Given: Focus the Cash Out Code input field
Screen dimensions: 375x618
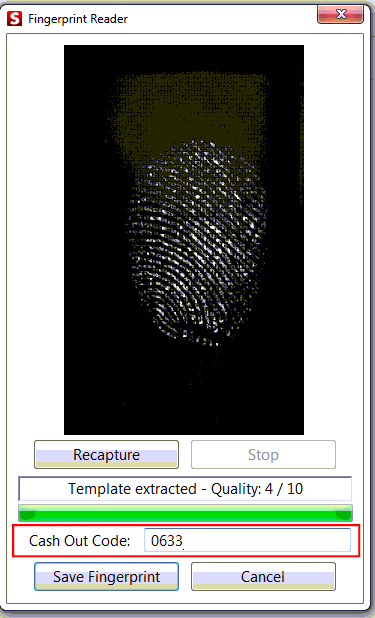Looking at the screenshot, I should coord(247,540).
